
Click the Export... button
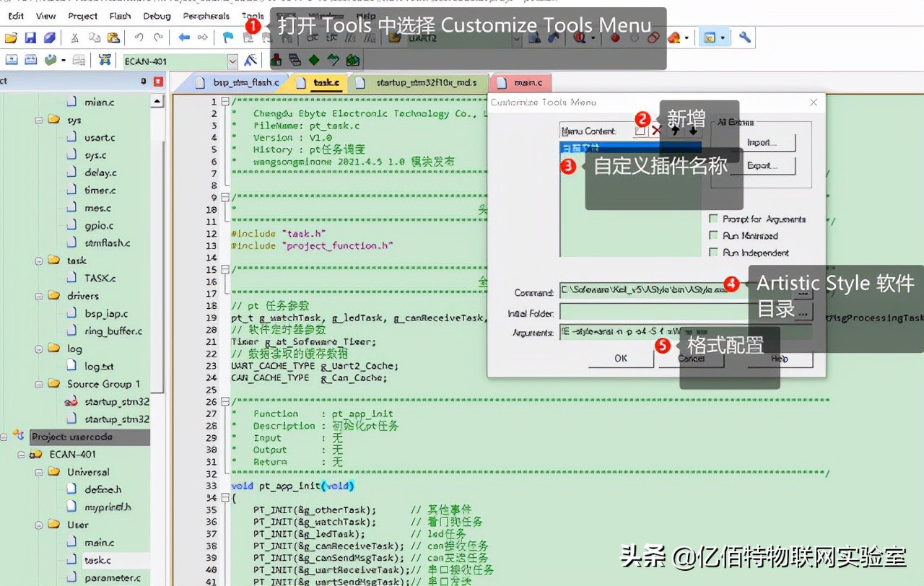pyautogui.click(x=762, y=165)
